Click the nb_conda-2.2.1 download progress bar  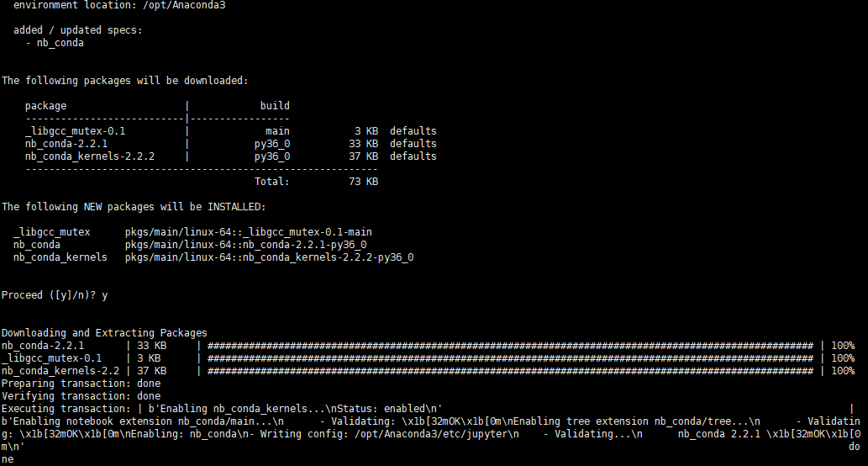(510, 346)
